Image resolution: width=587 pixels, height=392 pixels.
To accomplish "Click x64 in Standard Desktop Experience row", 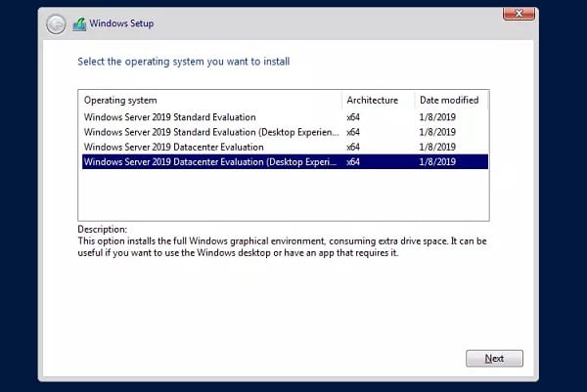I will click(353, 132).
